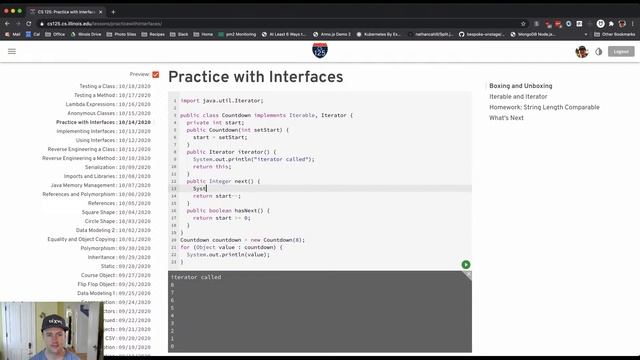The width and height of the screenshot is (640, 360).
Task: Open the Home bookmarks folder
Action: 203,34
